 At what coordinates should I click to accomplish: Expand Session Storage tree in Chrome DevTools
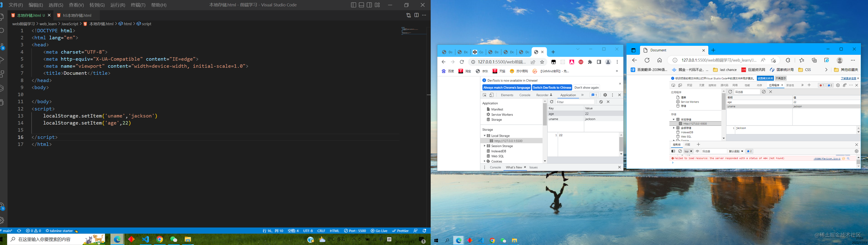click(485, 146)
